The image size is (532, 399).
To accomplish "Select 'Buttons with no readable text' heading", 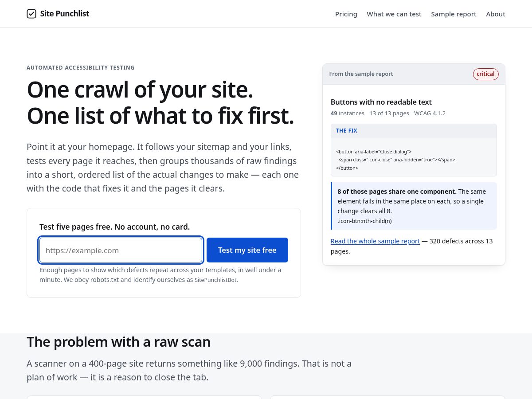I will (381, 102).
